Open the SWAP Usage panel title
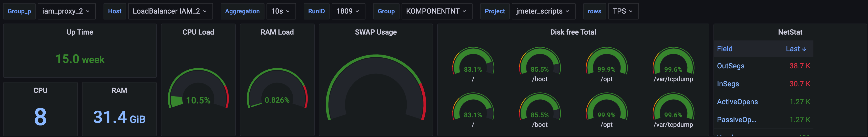Viewport: 868px width, 137px height. click(376, 32)
